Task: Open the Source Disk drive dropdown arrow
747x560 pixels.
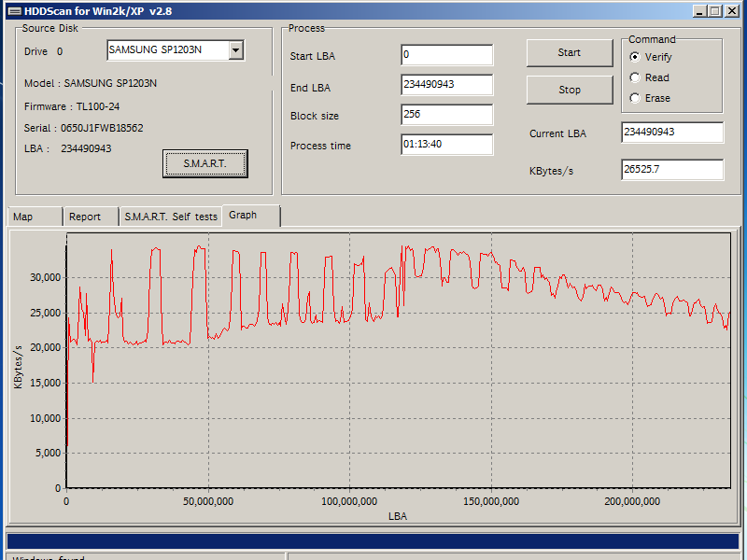Action: coord(235,50)
